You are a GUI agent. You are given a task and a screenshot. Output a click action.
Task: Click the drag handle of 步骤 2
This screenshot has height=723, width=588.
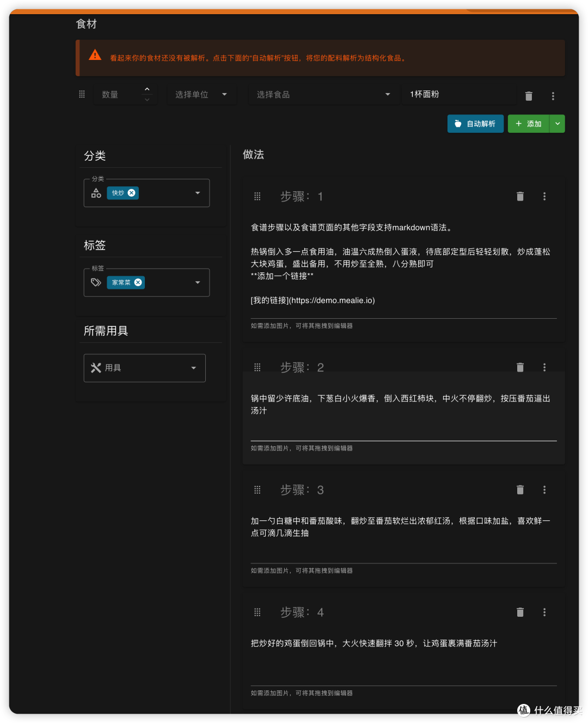point(258,367)
